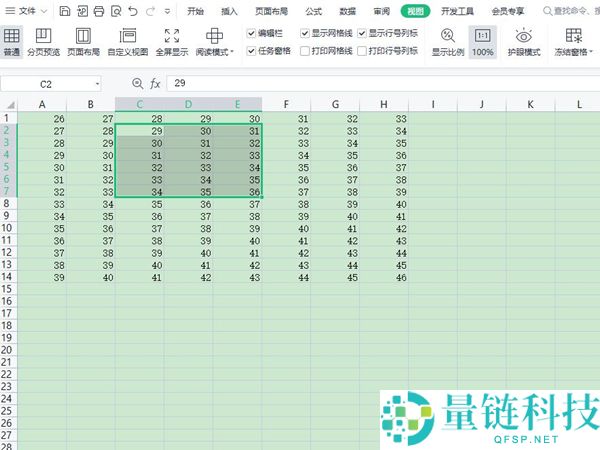
Task: Toggle Reading Mode (阅读模式) icon
Action: pyautogui.click(x=214, y=36)
